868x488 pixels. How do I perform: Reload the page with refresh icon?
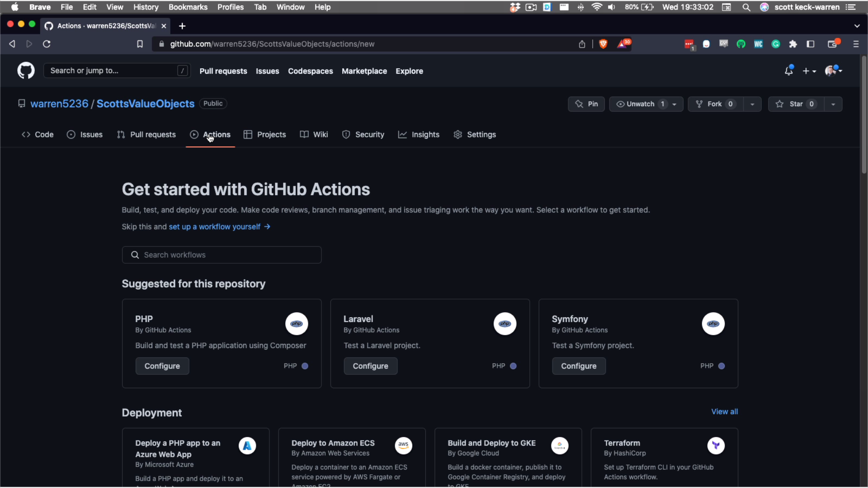coord(47,44)
